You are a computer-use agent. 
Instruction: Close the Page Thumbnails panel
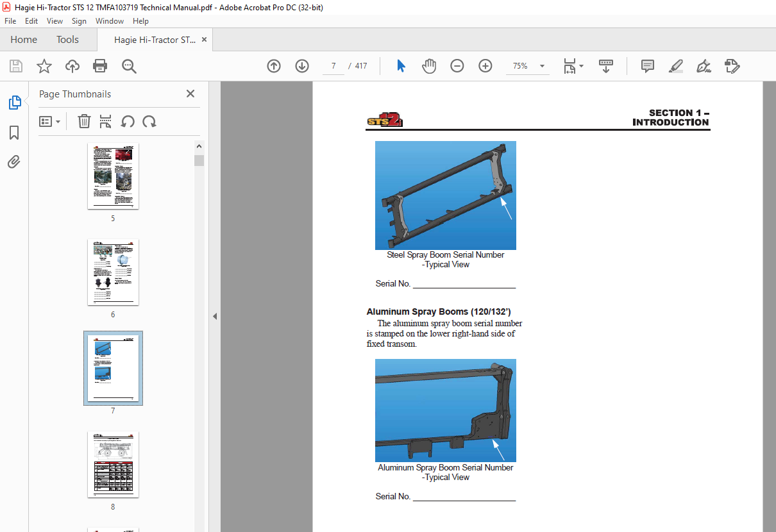coord(190,94)
